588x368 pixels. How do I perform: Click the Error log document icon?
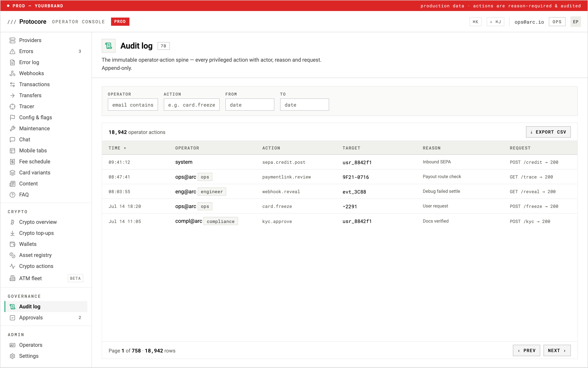12,62
